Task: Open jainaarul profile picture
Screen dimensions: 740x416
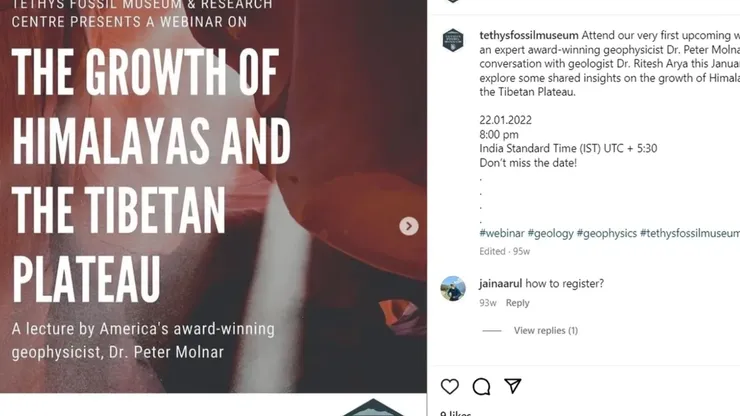Action: coord(453,289)
